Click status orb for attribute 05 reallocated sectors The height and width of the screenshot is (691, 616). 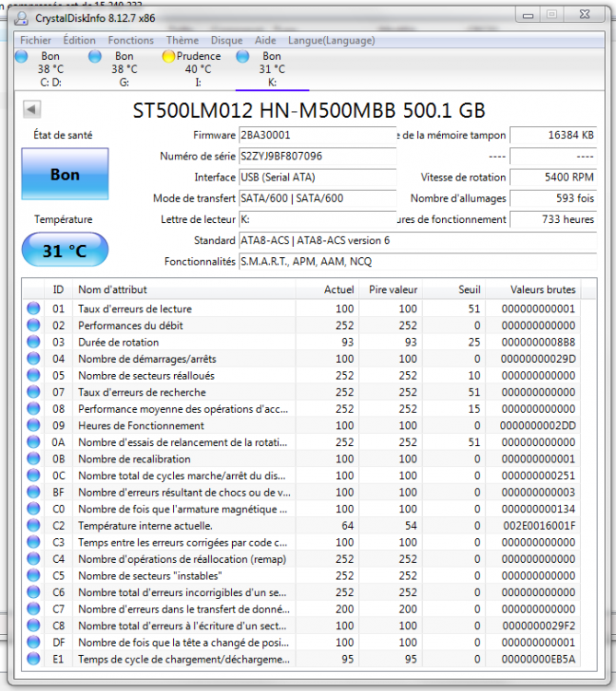coord(33,375)
